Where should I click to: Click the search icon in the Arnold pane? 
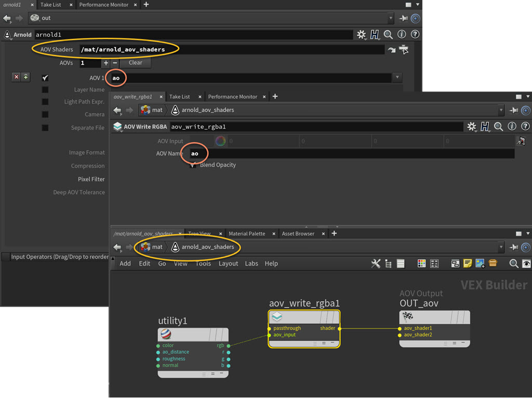click(388, 34)
